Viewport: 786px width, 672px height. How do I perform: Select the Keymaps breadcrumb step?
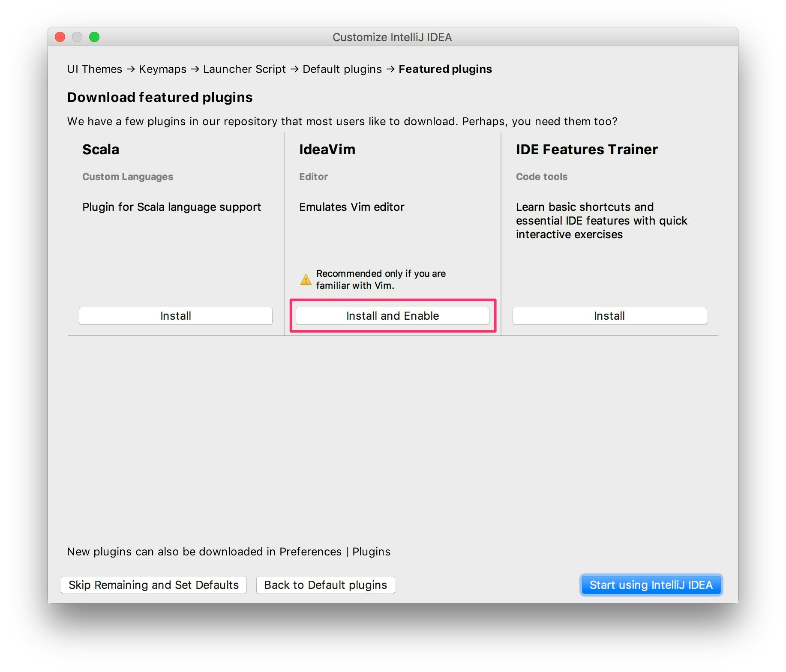click(x=162, y=69)
